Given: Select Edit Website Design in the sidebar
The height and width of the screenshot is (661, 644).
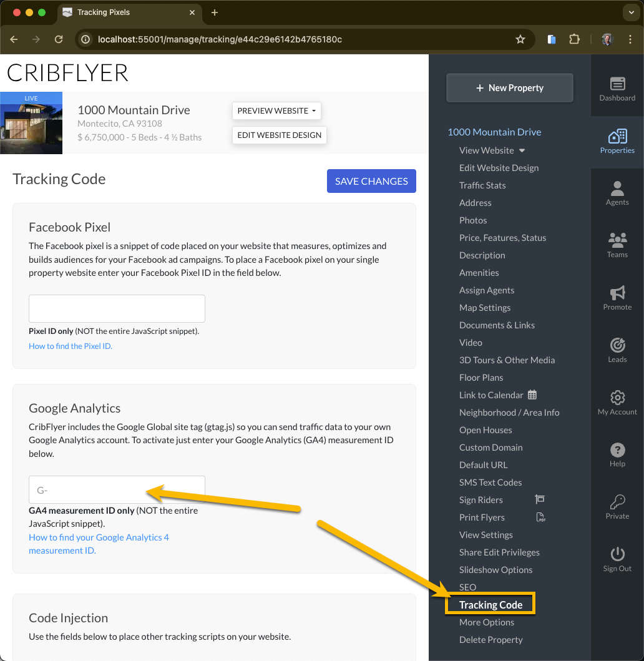Looking at the screenshot, I should (499, 168).
